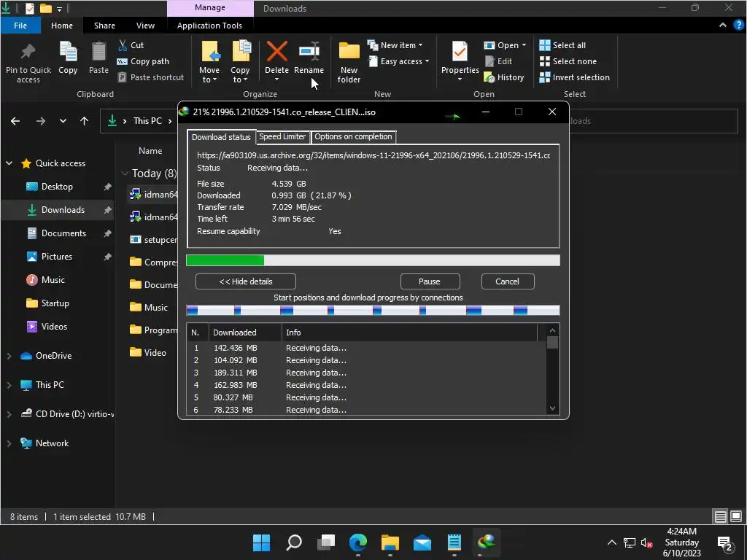Open the Windows Start button
The height and width of the screenshot is (560, 747).
click(x=262, y=542)
